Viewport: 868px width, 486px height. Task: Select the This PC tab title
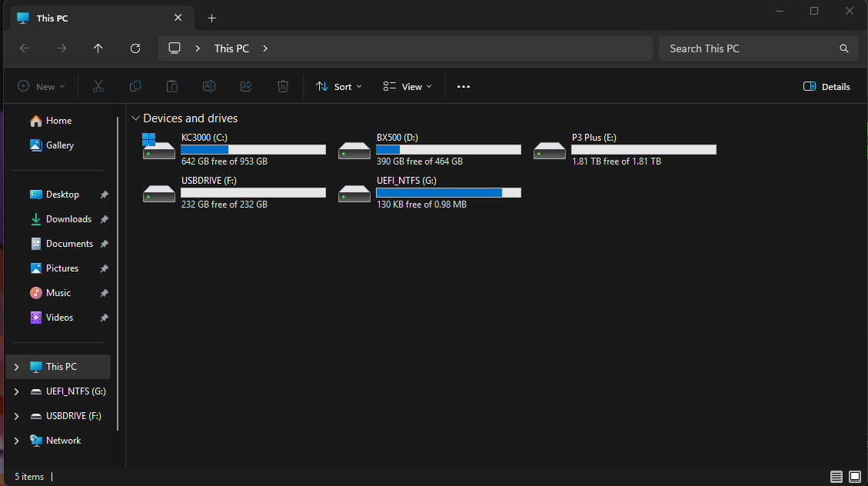(52, 18)
